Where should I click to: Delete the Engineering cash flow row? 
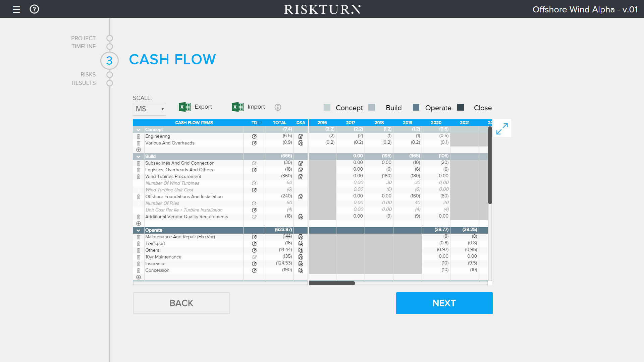139,136
